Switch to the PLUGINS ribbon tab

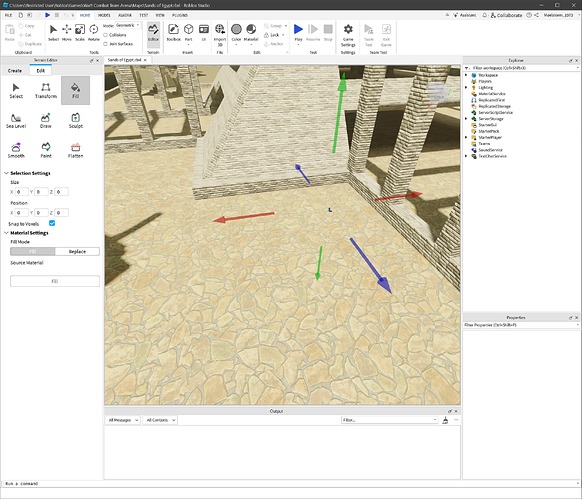[x=180, y=15]
